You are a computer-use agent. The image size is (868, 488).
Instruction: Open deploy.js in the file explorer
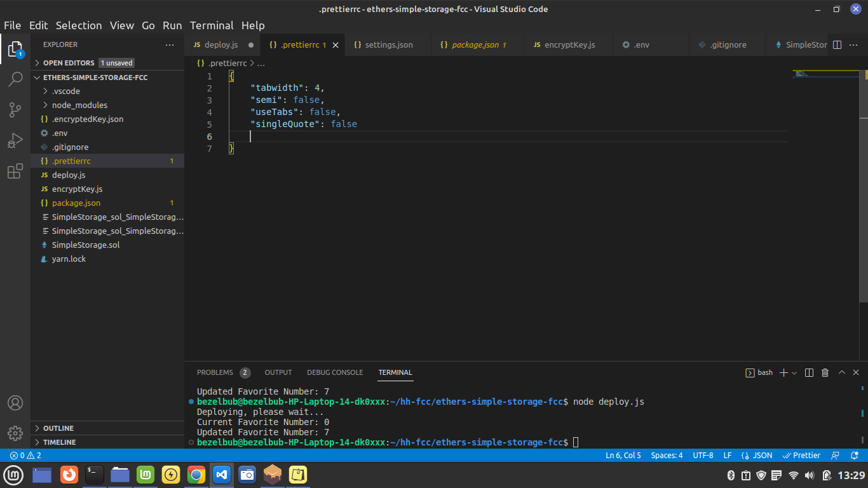(107, 175)
